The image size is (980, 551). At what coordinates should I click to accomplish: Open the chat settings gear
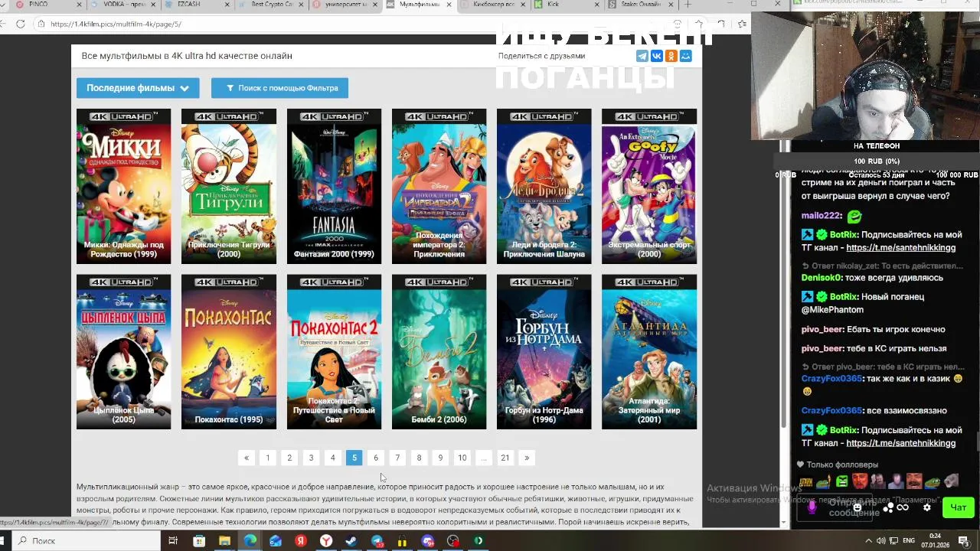coord(927,507)
